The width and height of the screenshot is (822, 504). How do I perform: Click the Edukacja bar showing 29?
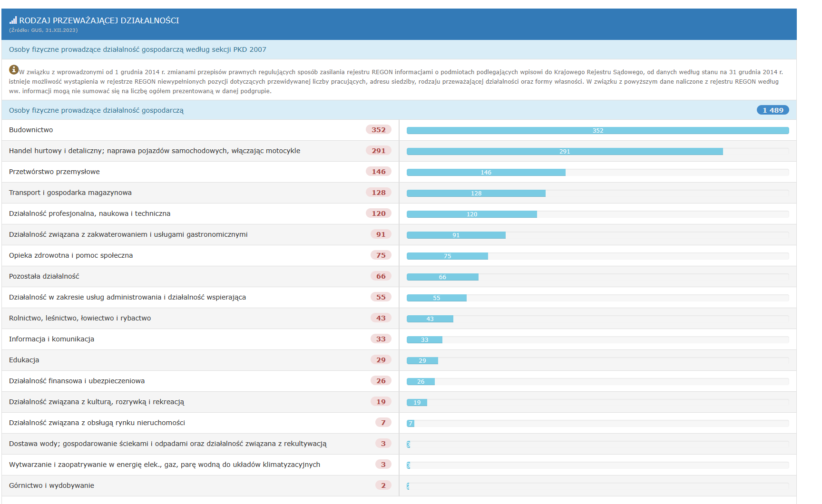point(422,361)
